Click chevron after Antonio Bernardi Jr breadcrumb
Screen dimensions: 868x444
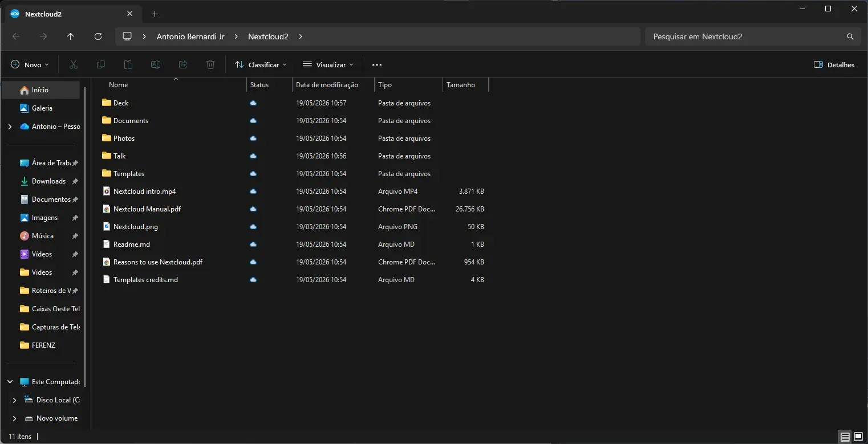coord(236,36)
